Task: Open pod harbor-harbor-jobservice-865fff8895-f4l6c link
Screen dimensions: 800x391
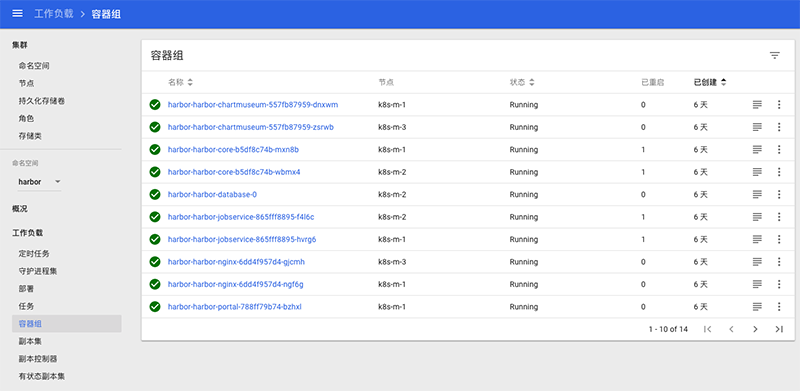Action: click(241, 217)
